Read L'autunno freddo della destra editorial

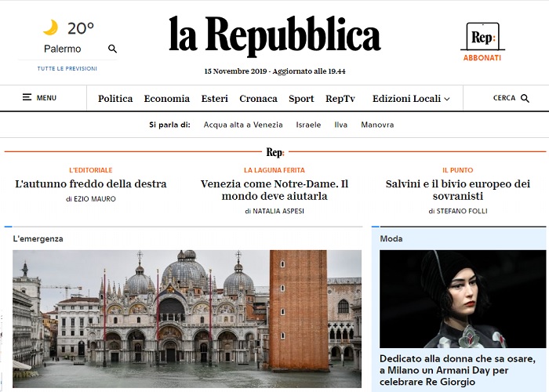tap(91, 183)
